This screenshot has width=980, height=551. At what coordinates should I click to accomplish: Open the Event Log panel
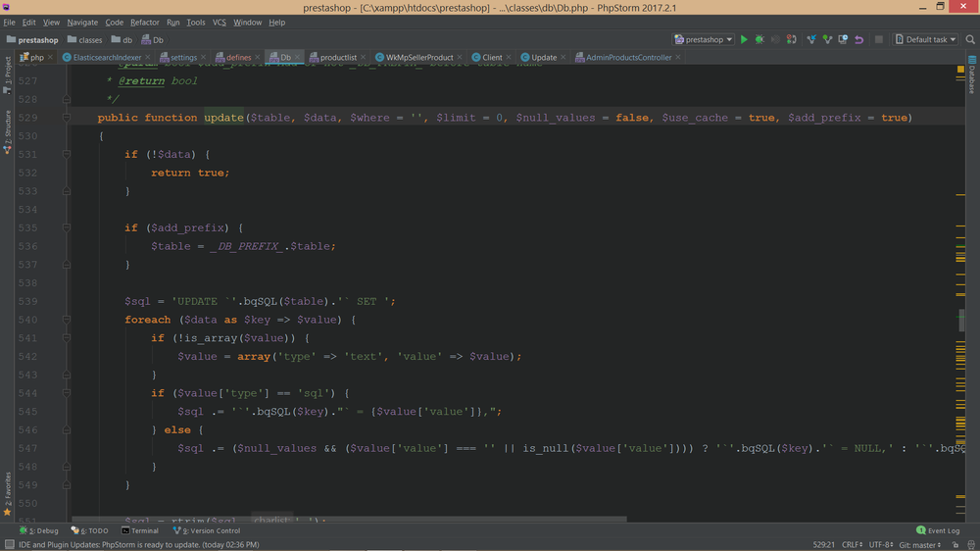click(944, 530)
